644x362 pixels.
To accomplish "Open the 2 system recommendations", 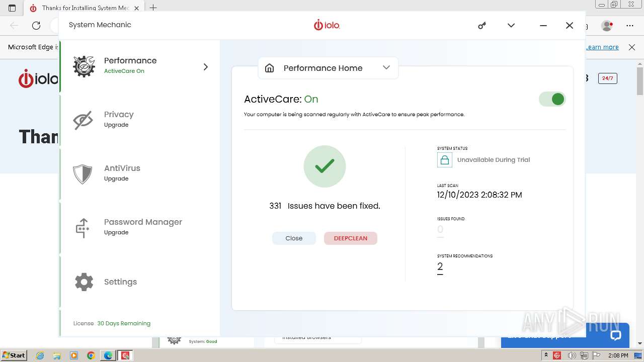I will point(440,267).
